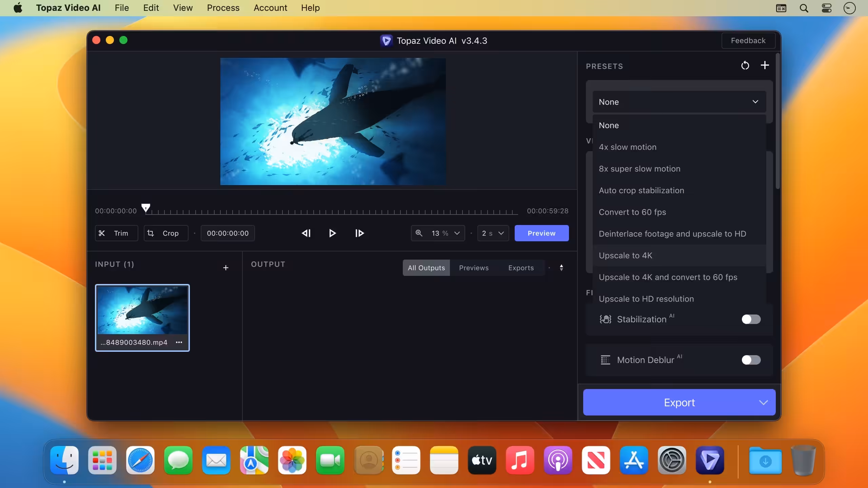Play the video preview
Image resolution: width=868 pixels, height=488 pixels.
pyautogui.click(x=332, y=233)
